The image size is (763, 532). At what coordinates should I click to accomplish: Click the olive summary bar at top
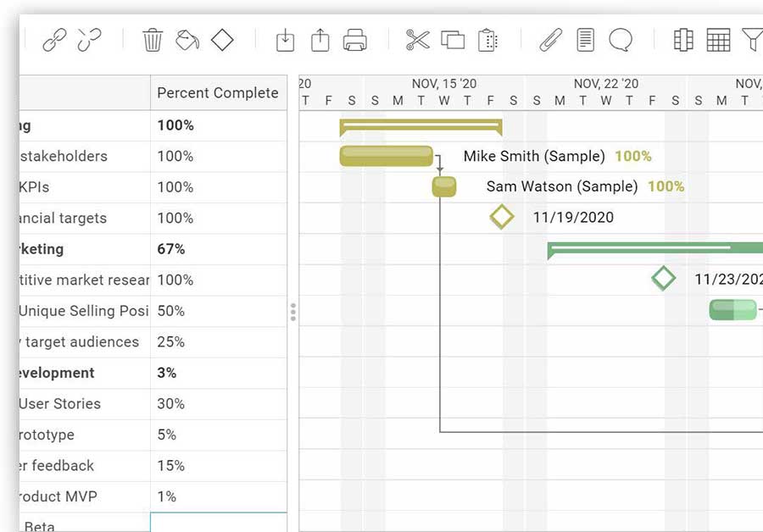tap(420, 127)
